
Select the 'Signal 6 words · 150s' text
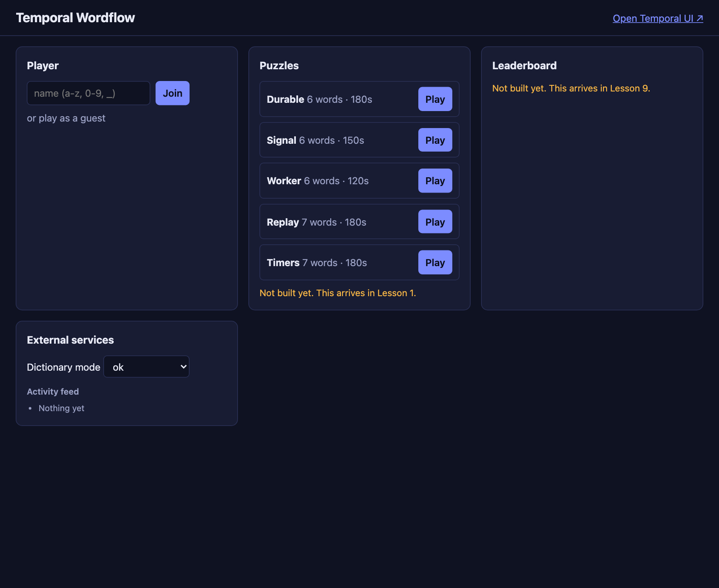pyautogui.click(x=315, y=140)
